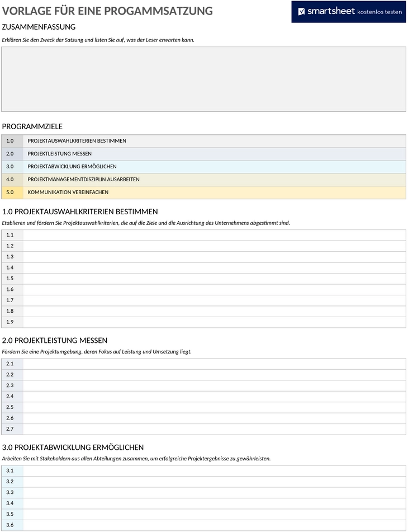This screenshot has width=408, height=532.
Task: Click the Smartsheet checkmark logo icon
Action: 301,12
